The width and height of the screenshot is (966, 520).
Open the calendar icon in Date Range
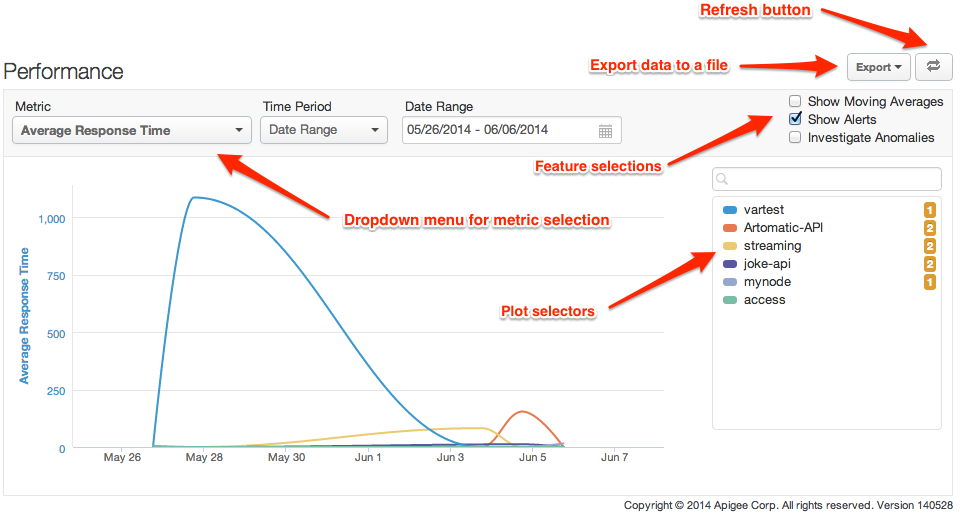606,131
